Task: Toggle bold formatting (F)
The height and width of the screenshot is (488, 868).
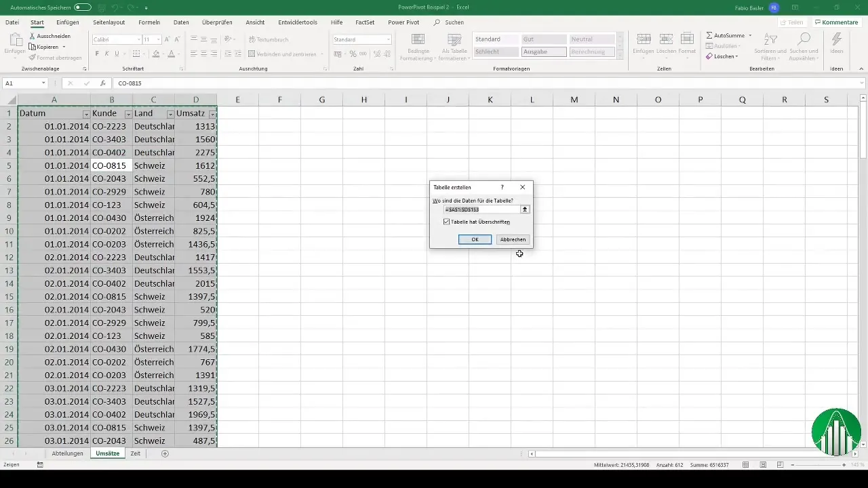Action: click(97, 54)
